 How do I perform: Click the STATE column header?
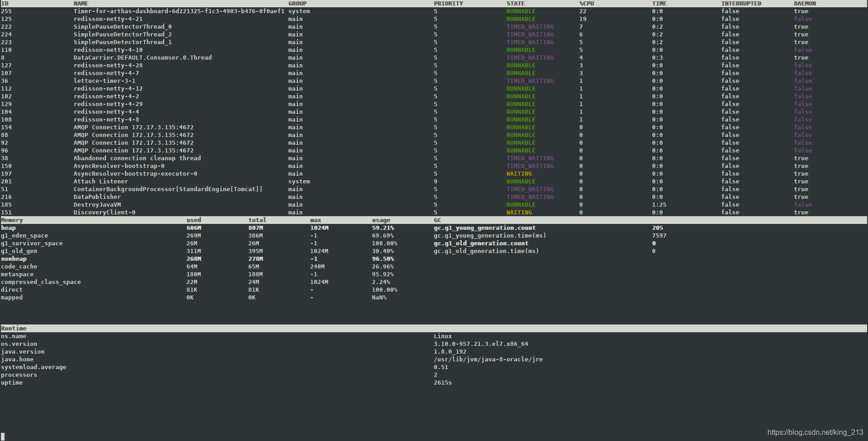coord(516,4)
